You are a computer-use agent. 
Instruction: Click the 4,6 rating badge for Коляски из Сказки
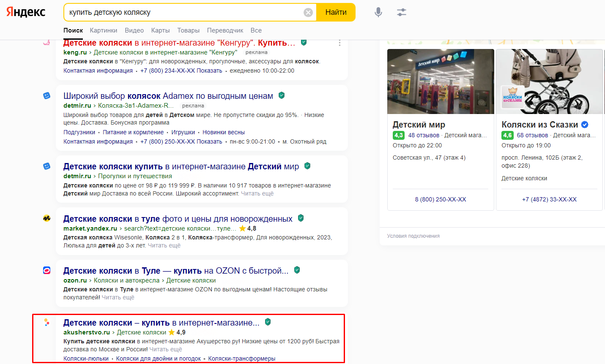(507, 135)
